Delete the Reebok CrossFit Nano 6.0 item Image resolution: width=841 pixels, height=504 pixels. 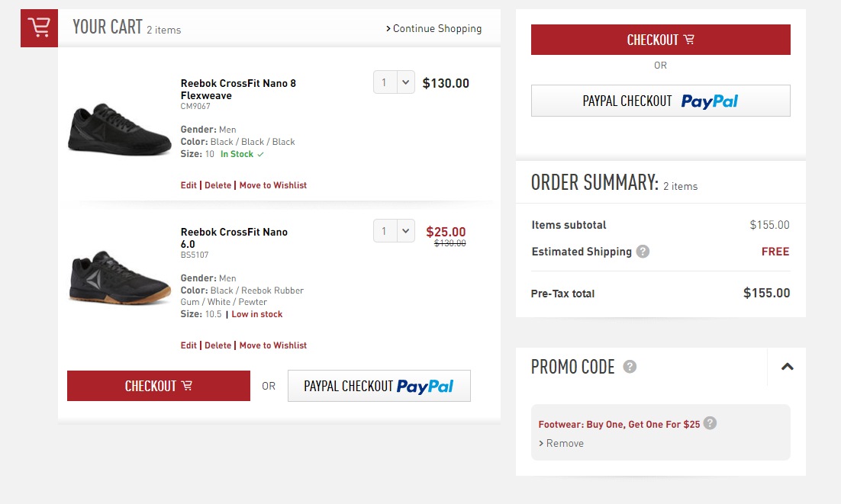217,345
